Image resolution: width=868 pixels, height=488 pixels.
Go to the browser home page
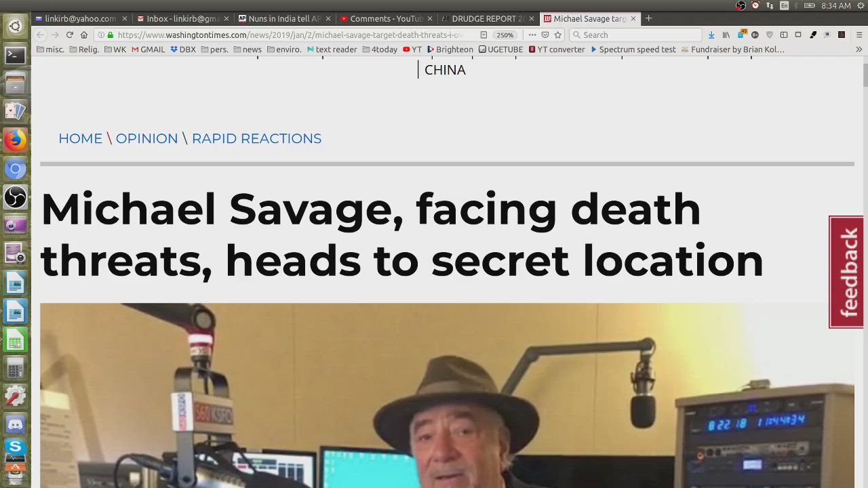click(84, 35)
